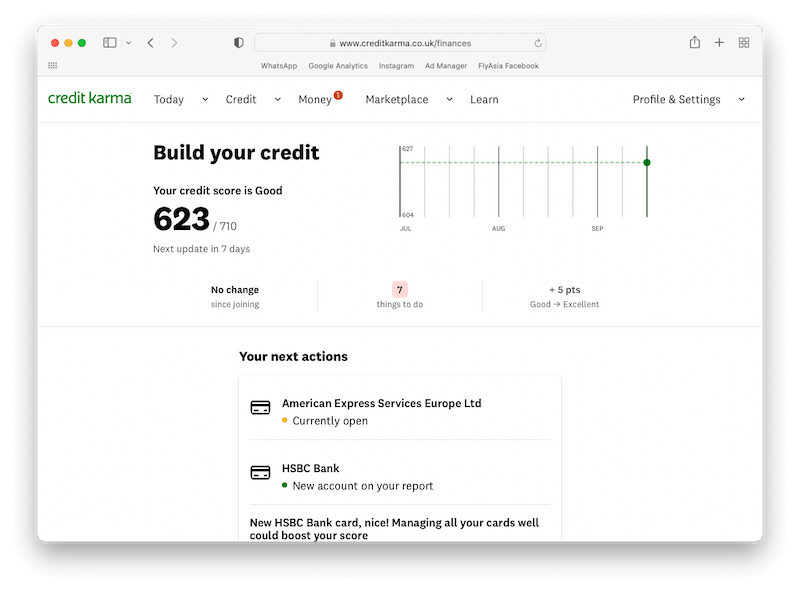Expand the Profile & Settings chevron
The width and height of the screenshot is (800, 591).
(x=741, y=100)
